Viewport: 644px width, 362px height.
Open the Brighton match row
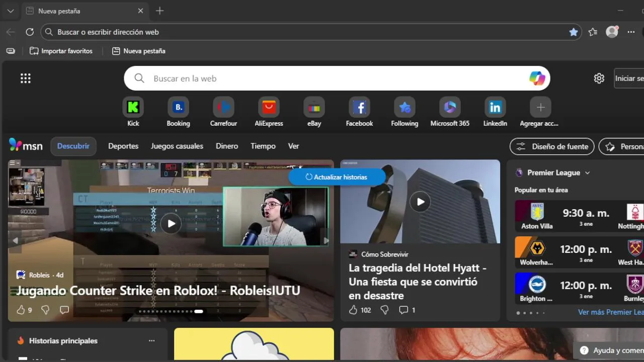click(580, 289)
